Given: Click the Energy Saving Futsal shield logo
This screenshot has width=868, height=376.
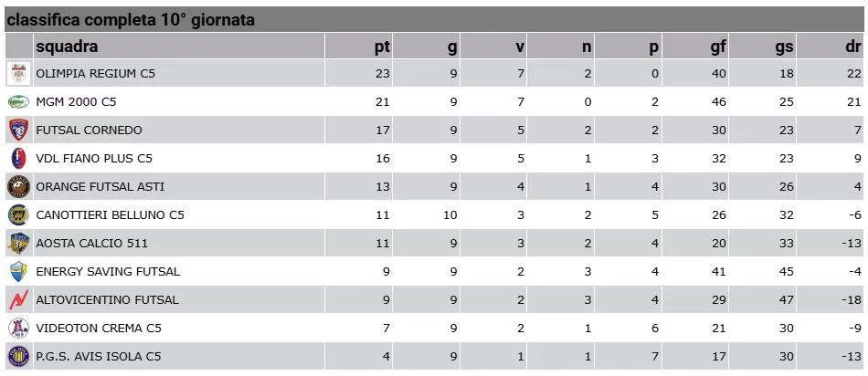Looking at the screenshot, I should click(19, 271).
